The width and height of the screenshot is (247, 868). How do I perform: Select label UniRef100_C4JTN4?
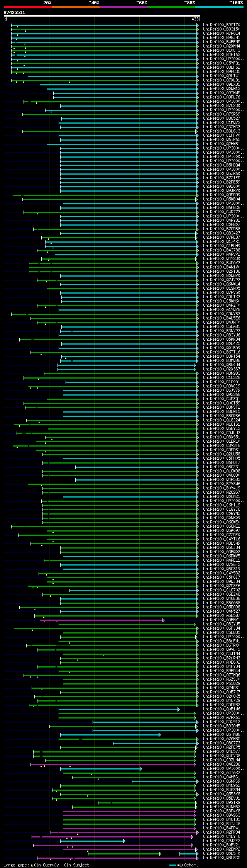[222, 654]
